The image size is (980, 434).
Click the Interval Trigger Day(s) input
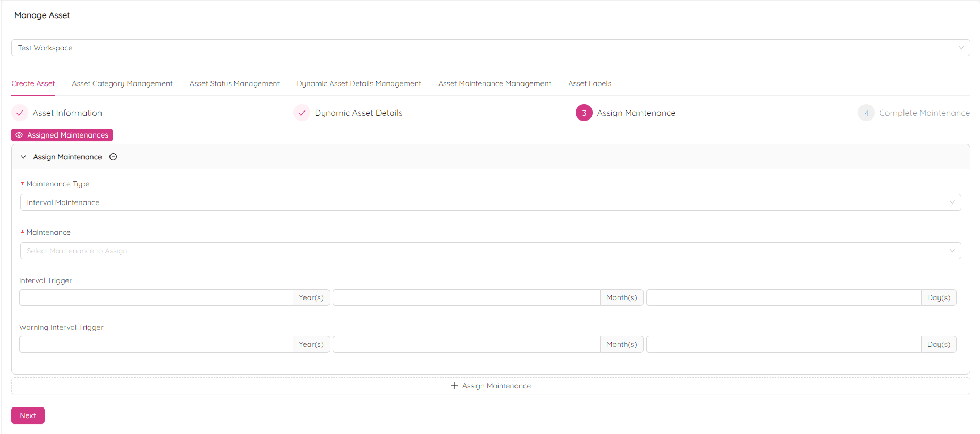click(784, 297)
